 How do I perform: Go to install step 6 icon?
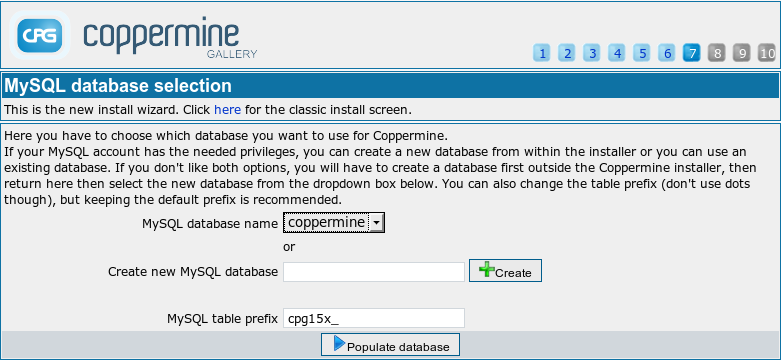[x=667, y=52]
